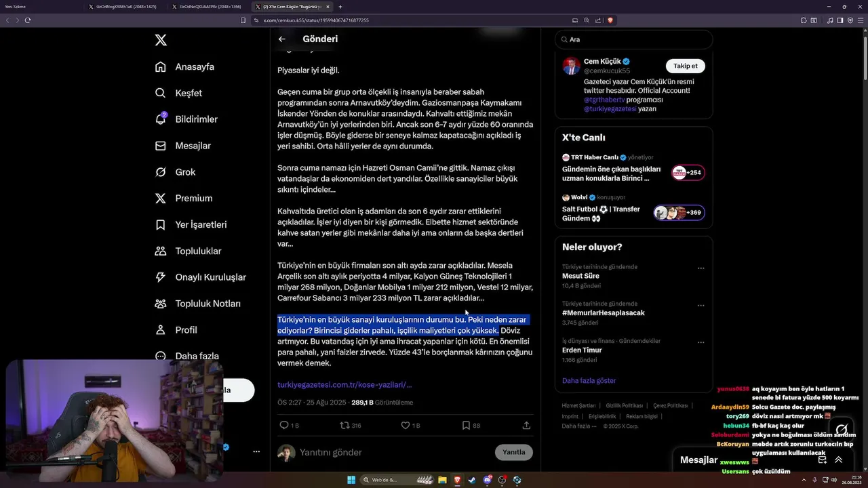
Task: Open Grok from the sidebar
Action: (175, 172)
